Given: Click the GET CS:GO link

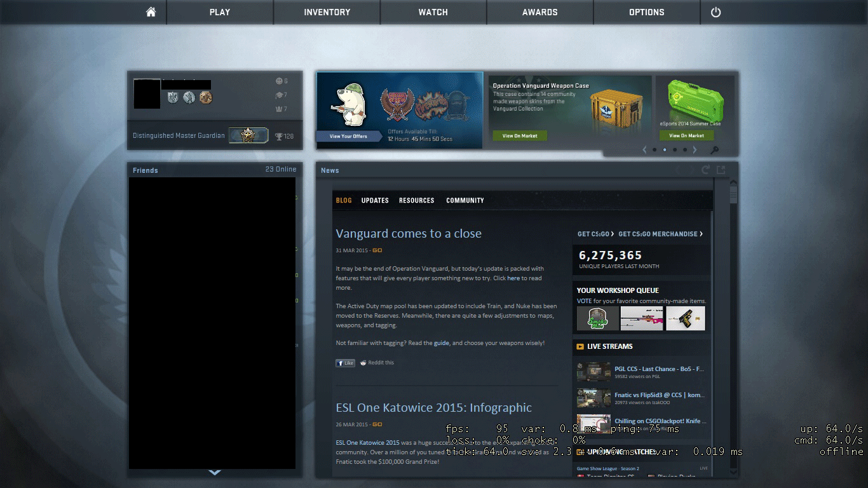Looking at the screenshot, I should pyautogui.click(x=596, y=234).
